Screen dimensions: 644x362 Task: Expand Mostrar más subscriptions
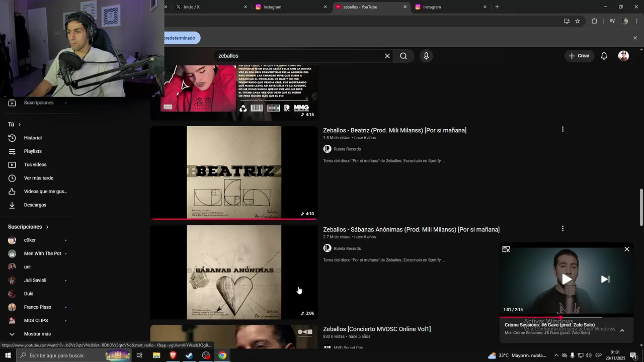tap(38, 334)
